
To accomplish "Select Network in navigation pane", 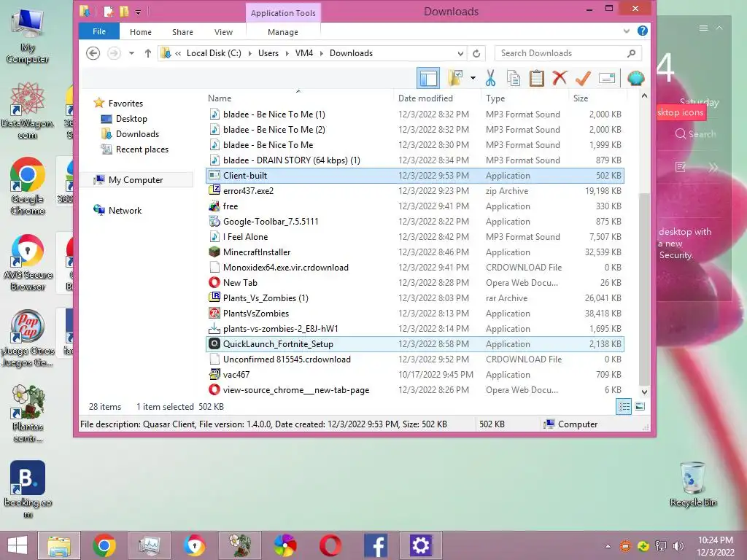I will [x=125, y=210].
